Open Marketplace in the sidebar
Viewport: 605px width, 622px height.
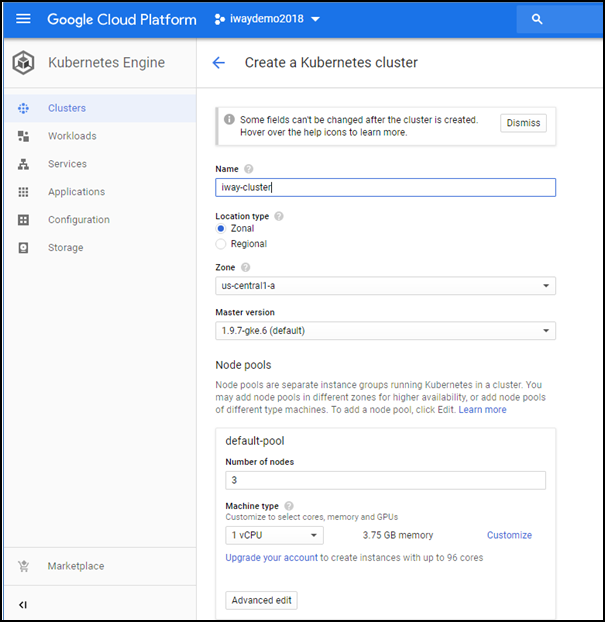pos(100,566)
